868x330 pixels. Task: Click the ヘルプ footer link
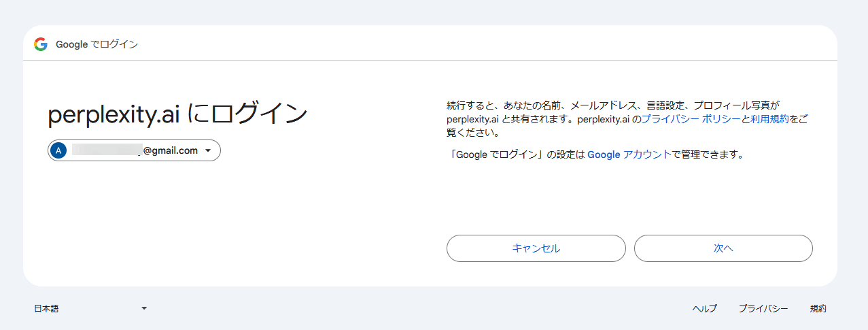pyautogui.click(x=704, y=308)
